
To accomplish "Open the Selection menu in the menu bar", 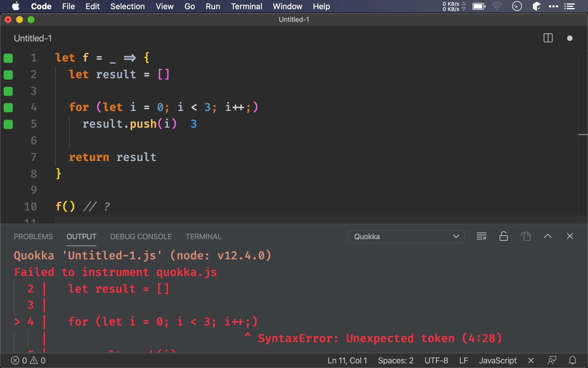I will [x=127, y=6].
